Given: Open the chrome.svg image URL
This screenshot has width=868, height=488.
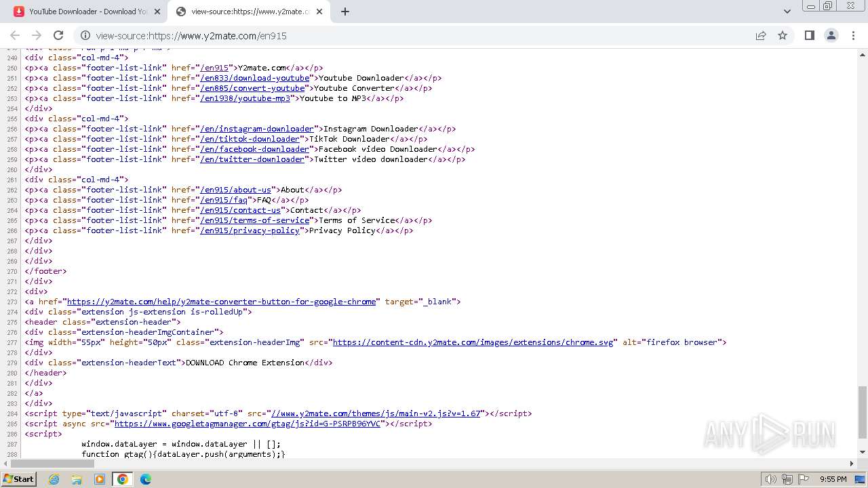Looking at the screenshot, I should click(x=473, y=342).
